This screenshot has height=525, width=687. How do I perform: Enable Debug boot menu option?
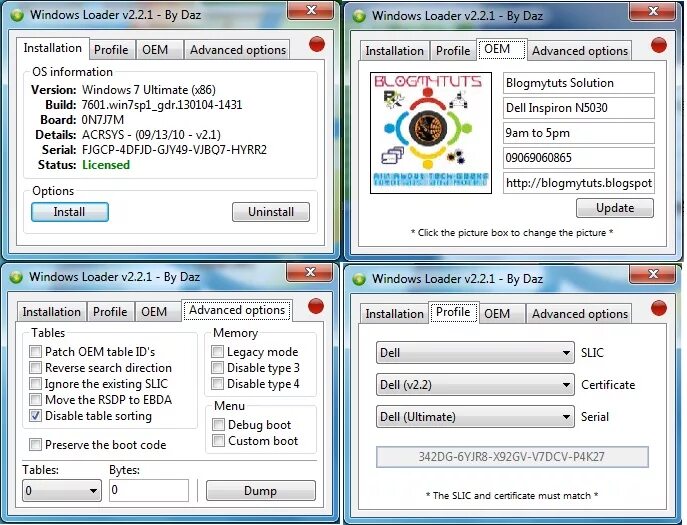(218, 424)
